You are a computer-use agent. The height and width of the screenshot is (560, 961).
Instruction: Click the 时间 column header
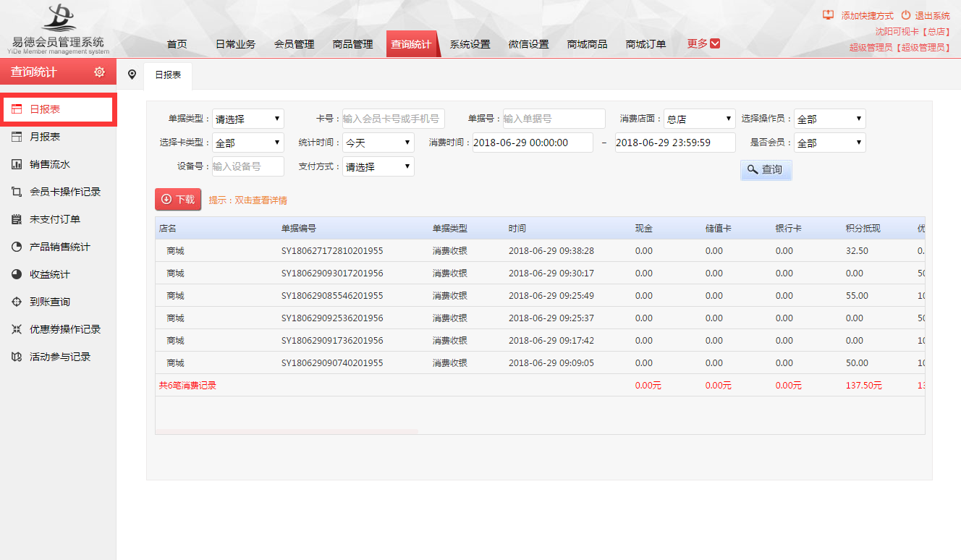[517, 228]
